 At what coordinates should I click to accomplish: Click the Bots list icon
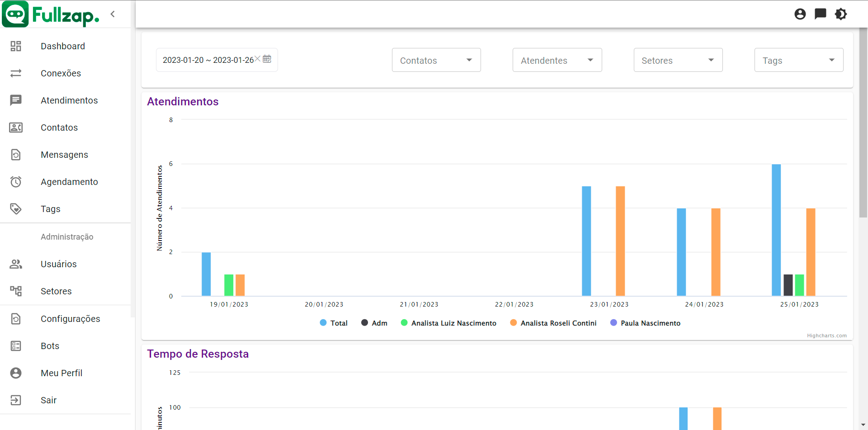point(16,346)
